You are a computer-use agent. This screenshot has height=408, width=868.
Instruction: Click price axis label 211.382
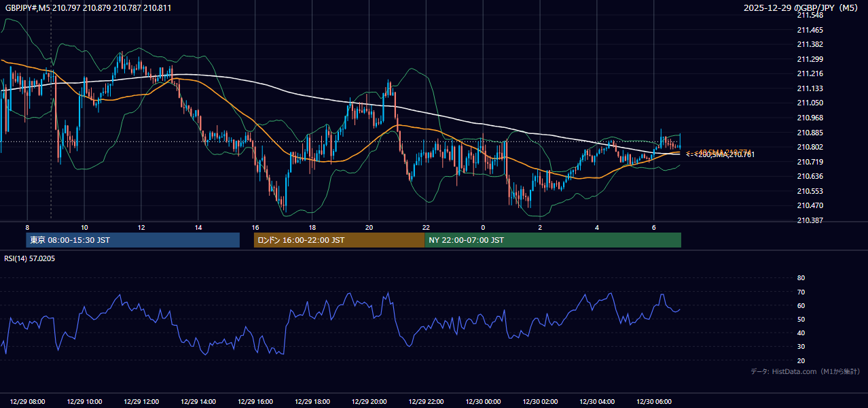click(810, 44)
